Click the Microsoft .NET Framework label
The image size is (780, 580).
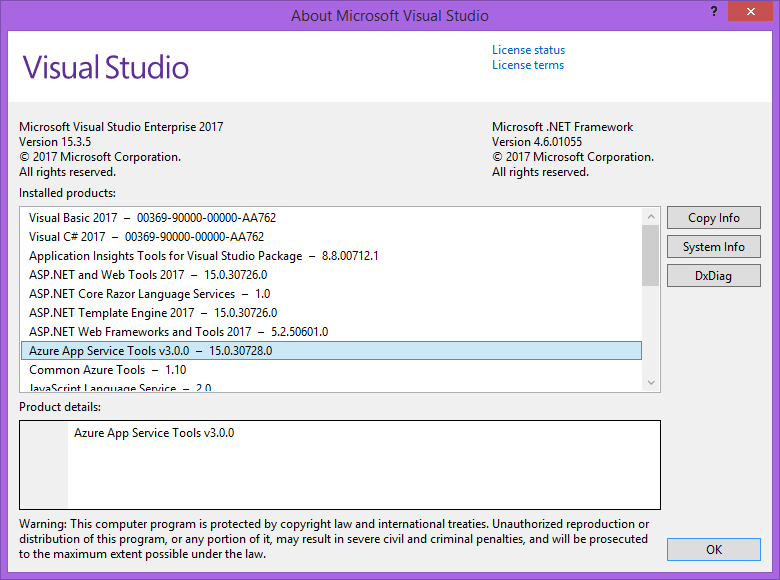562,127
